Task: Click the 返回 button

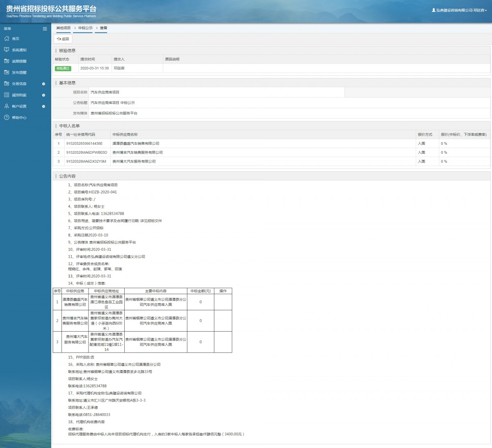Action: point(63,39)
